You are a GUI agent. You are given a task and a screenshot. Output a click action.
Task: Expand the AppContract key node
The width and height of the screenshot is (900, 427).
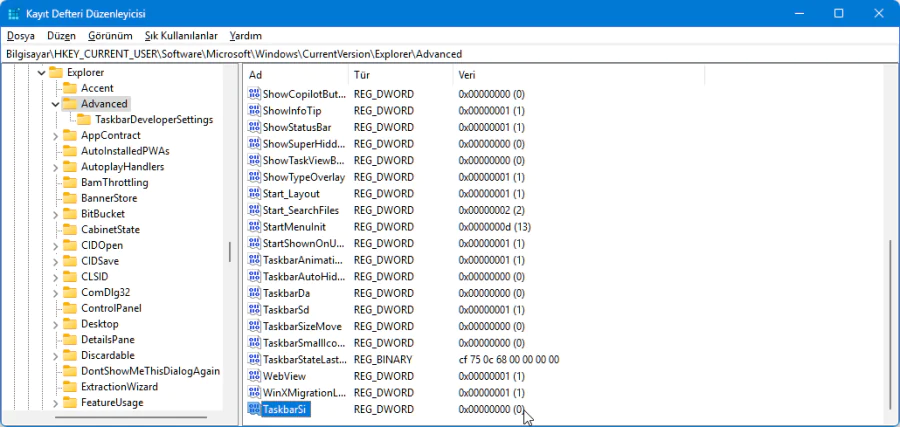(x=55, y=136)
